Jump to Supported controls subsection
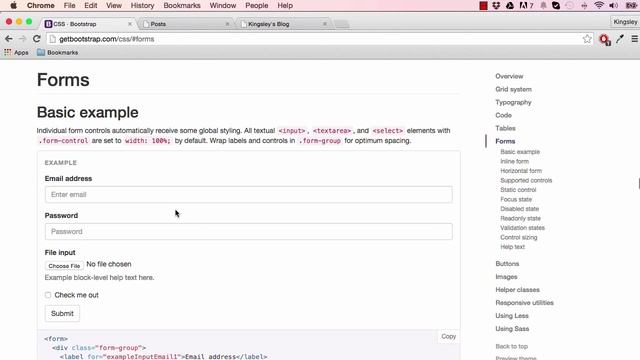This screenshot has height=360, width=640. pos(526,180)
